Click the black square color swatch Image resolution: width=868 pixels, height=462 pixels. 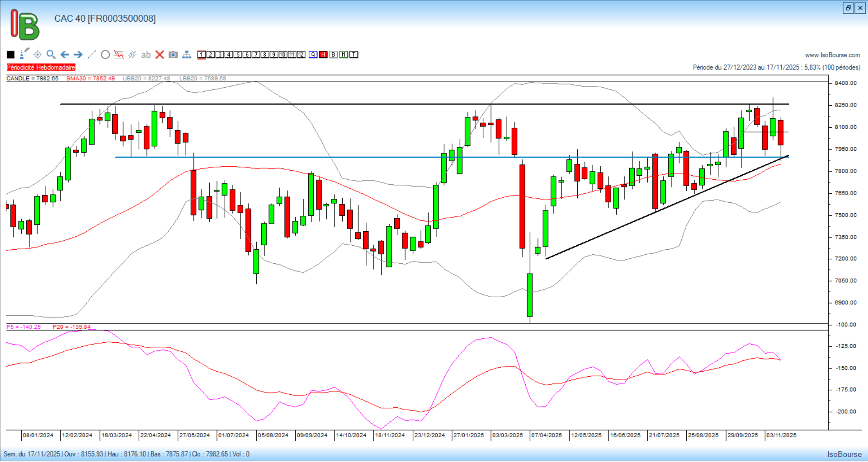(11, 55)
